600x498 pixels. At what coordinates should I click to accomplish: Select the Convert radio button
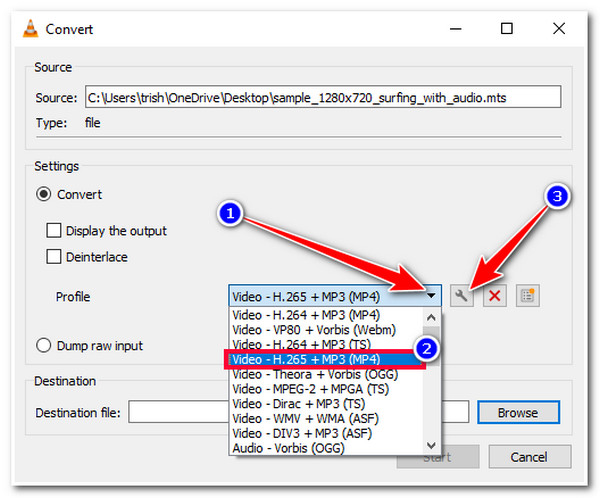(43, 194)
